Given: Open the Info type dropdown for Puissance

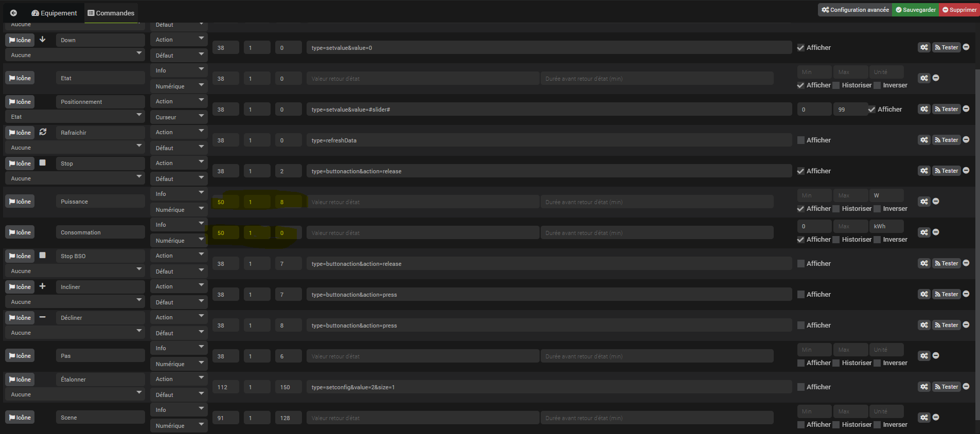Looking at the screenshot, I should [x=179, y=194].
